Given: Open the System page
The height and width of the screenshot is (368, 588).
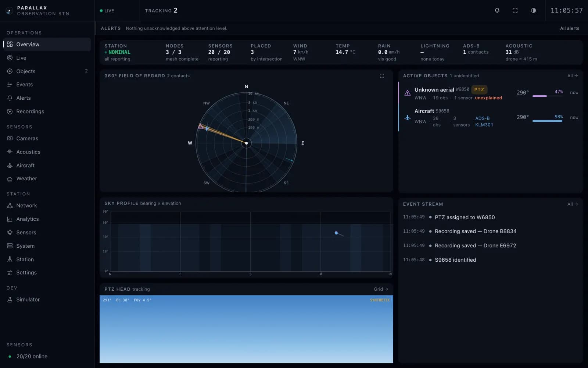Looking at the screenshot, I should click(47, 246).
